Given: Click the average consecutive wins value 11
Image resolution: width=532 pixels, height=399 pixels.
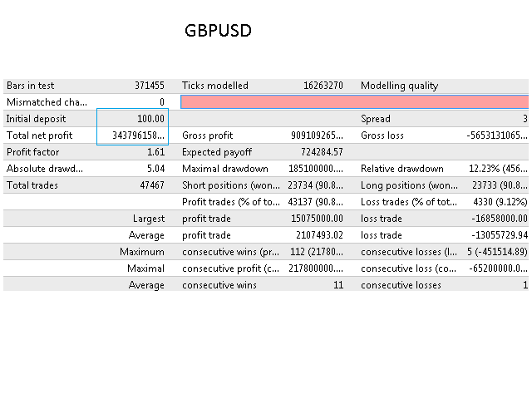Looking at the screenshot, I should 337,285.
